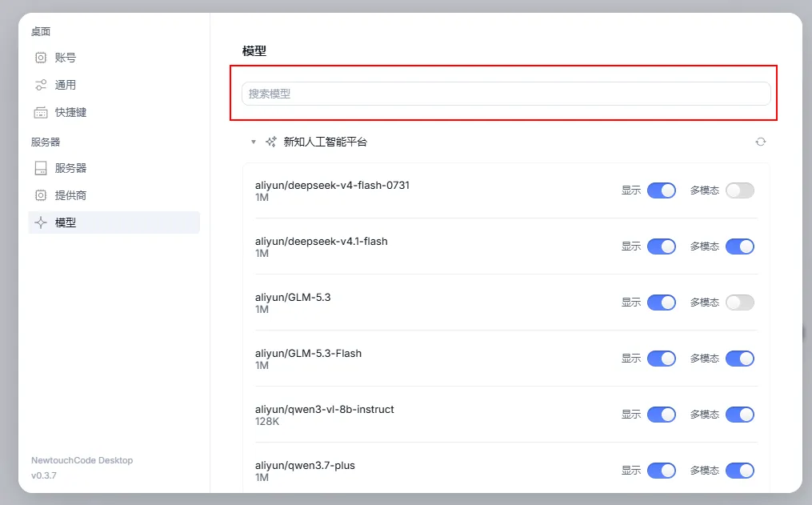Click the model name aliyun/qwen3-vl-8b-instruct
Screen dimensions: 812x505
click(x=324, y=409)
